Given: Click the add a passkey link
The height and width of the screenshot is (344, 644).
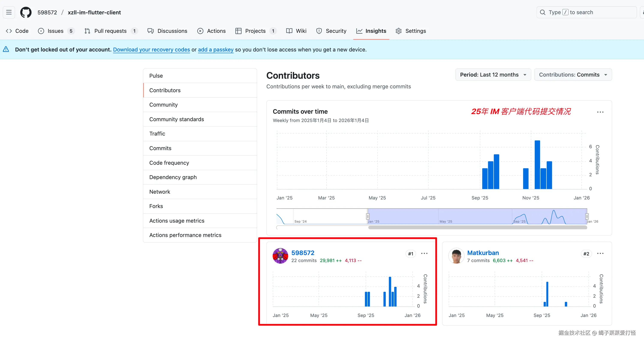Looking at the screenshot, I should [x=215, y=50].
